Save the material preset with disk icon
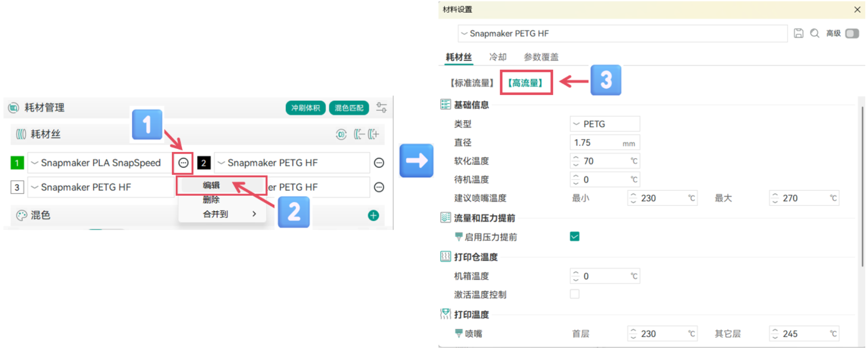 [x=798, y=33]
